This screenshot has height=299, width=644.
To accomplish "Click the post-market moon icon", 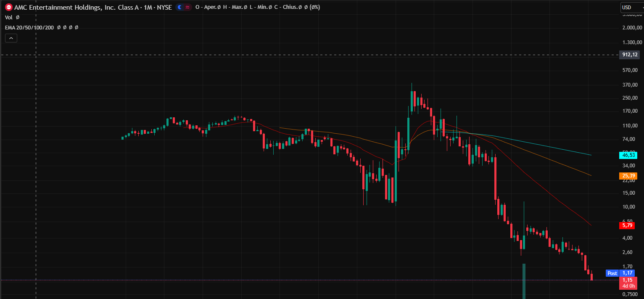I will tap(180, 7).
